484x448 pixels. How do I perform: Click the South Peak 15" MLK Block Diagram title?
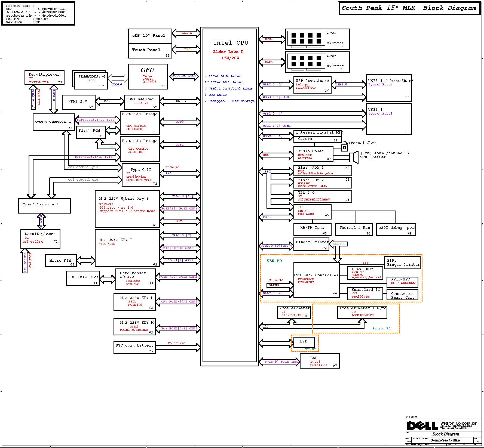(409, 8)
